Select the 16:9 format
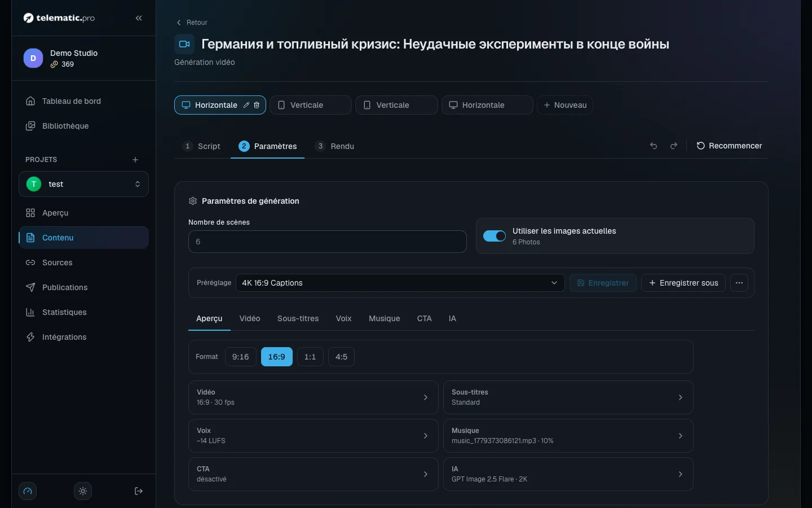This screenshot has width=812, height=508. [x=277, y=357]
